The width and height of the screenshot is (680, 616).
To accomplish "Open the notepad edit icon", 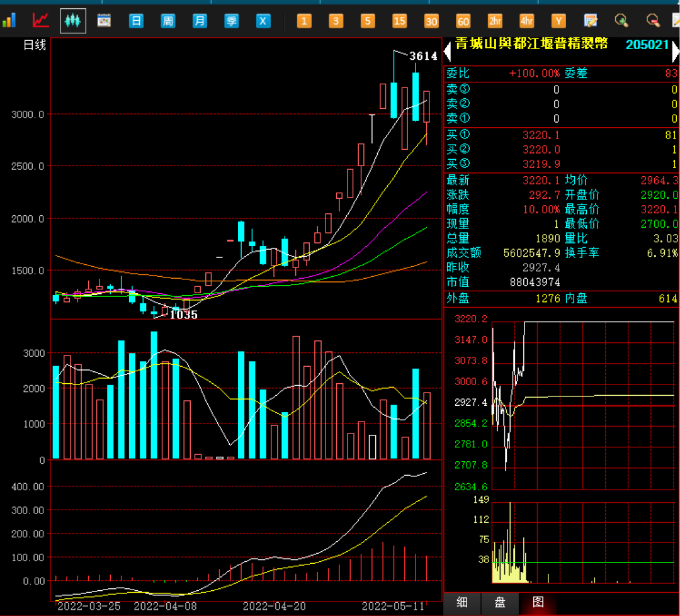I will (x=590, y=20).
